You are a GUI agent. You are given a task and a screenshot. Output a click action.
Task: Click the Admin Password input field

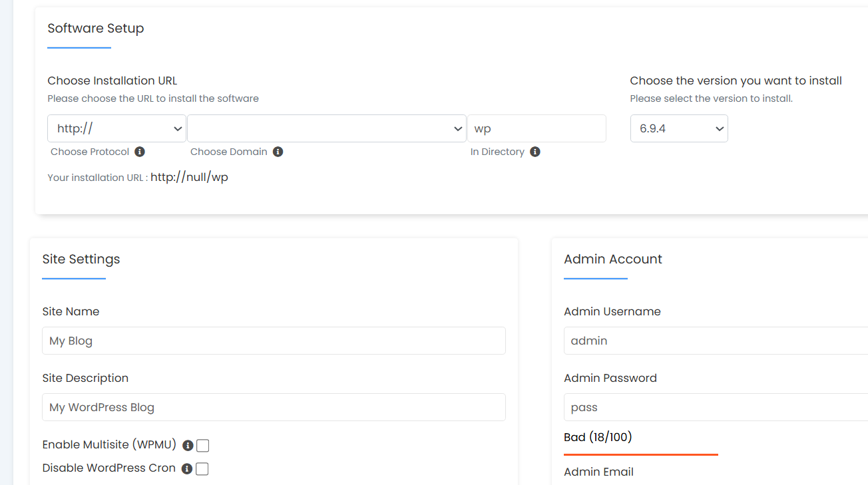point(716,407)
